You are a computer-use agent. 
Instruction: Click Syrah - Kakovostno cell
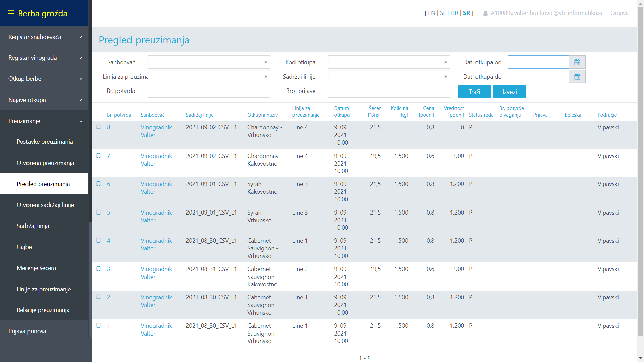point(262,188)
